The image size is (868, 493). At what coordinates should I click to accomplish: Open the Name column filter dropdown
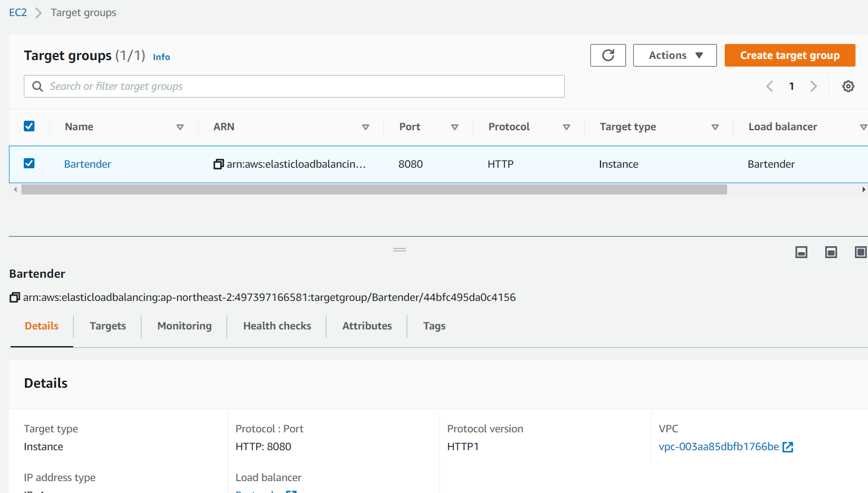[180, 127]
